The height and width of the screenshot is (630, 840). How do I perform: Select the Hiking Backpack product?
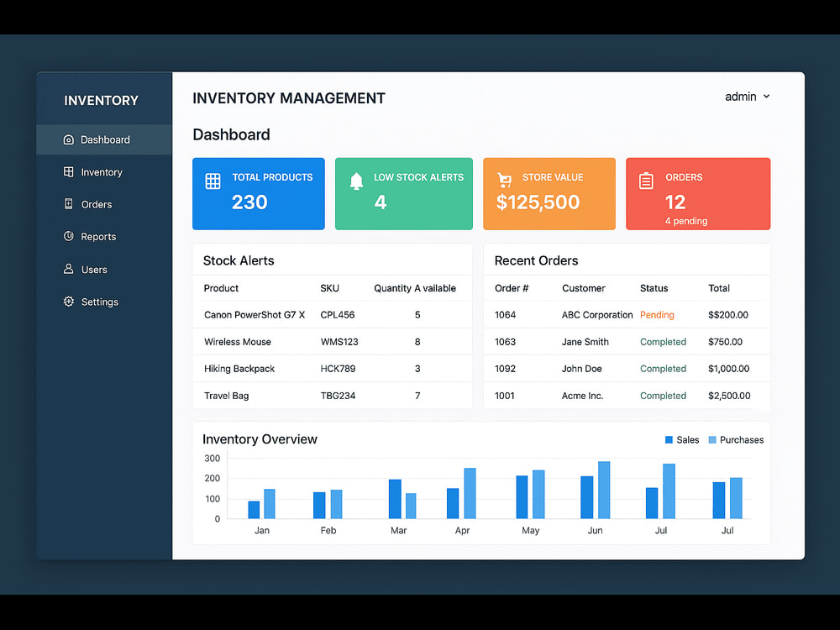click(x=239, y=369)
